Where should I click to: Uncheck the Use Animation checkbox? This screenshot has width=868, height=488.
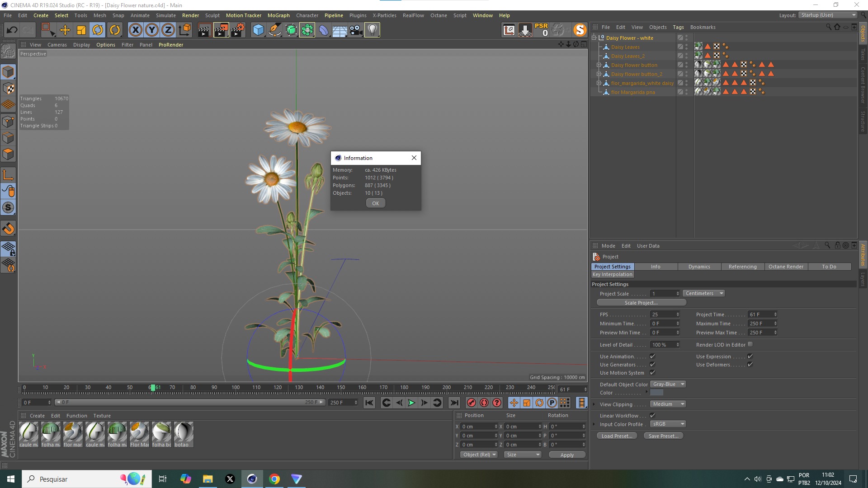(x=652, y=357)
